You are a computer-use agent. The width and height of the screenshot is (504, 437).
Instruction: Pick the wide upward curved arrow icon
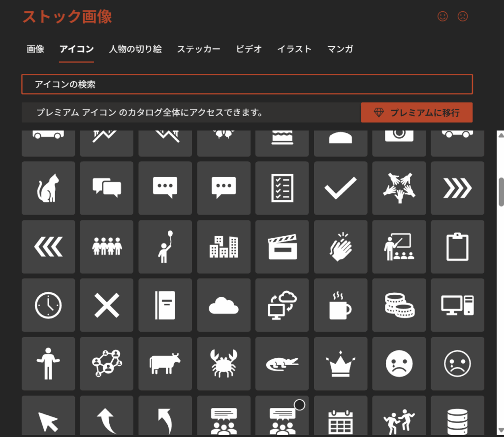tap(107, 415)
